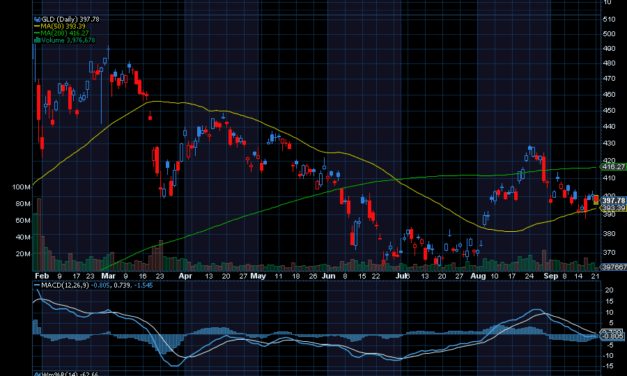The image size is (627, 376).
Task: Click the 397.78 last price tag
Action: tap(613, 200)
